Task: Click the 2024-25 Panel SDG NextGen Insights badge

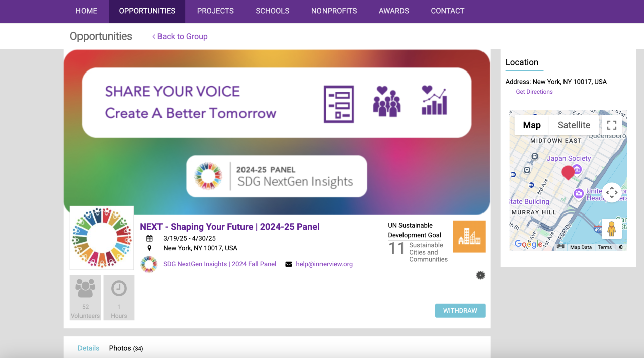Action: click(277, 176)
